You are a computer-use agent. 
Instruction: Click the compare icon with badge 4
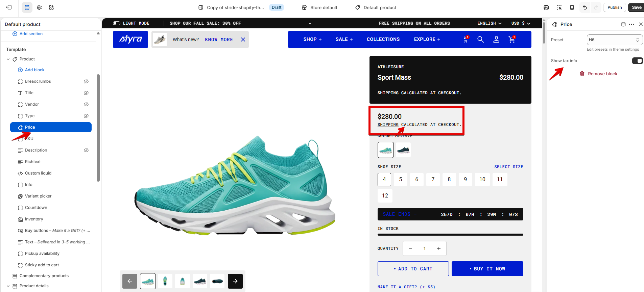466,39
